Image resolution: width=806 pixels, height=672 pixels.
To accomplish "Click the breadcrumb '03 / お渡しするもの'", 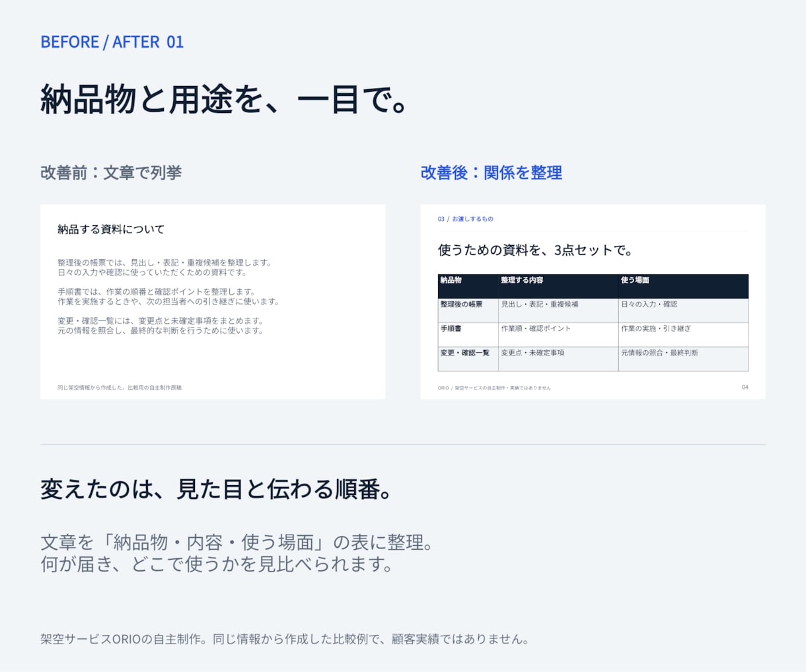I will [x=465, y=219].
